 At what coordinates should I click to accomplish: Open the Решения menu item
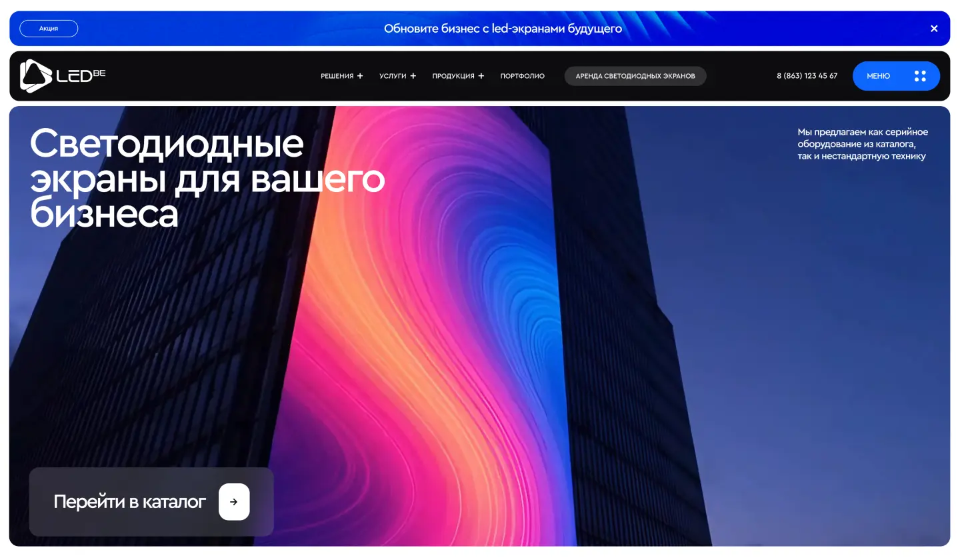pos(337,76)
